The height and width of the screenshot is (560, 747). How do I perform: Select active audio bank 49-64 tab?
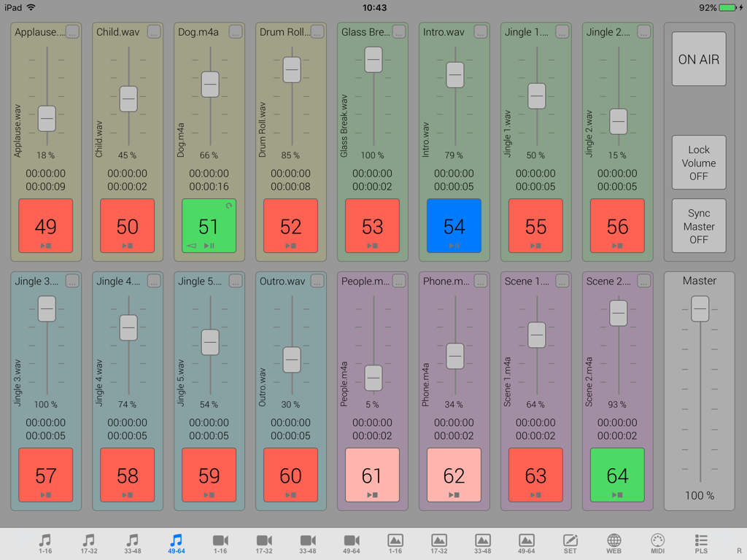pyautogui.click(x=177, y=544)
